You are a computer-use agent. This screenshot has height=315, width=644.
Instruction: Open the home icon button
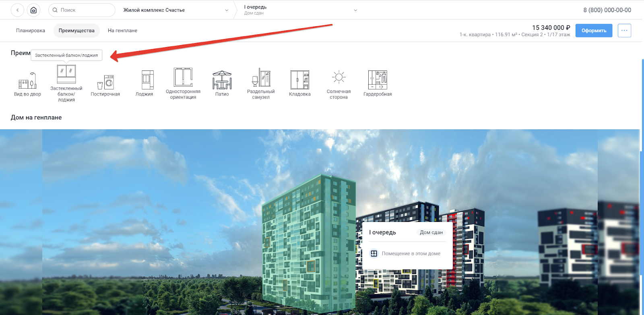(33, 10)
